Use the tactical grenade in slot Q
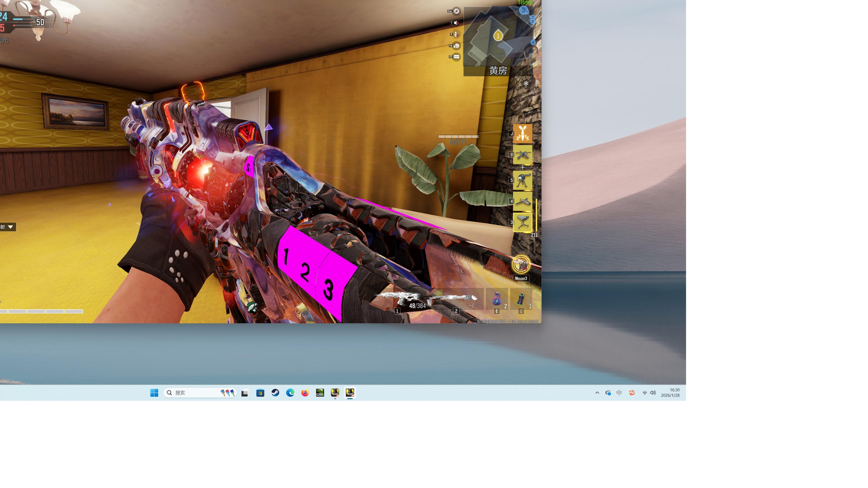The height and width of the screenshot is (488, 868). (521, 299)
